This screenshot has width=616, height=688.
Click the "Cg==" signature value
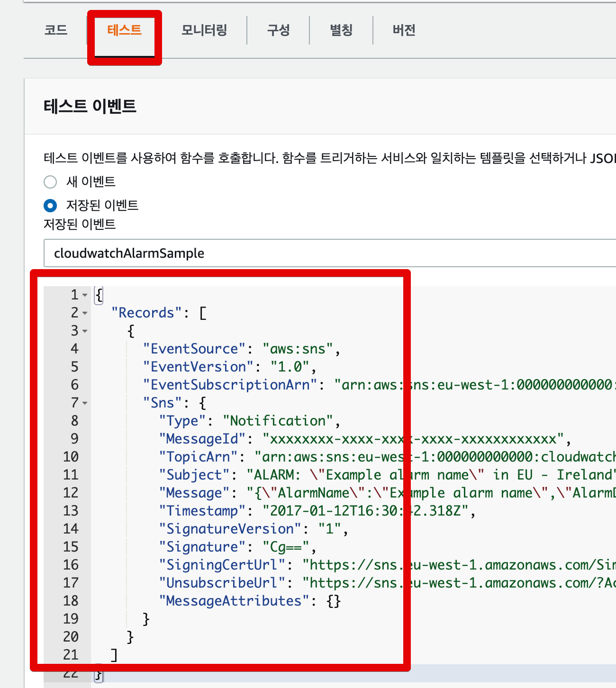(x=286, y=547)
